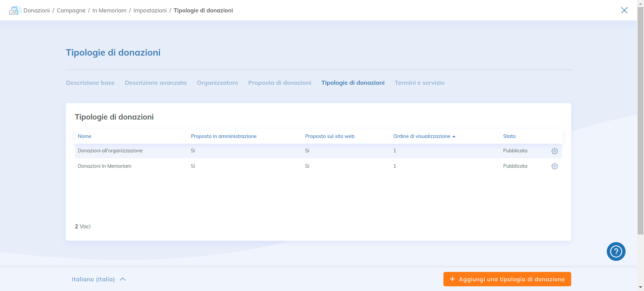This screenshot has width=644, height=291.
Task: Navigate to Campagne in breadcrumb
Action: coord(71,10)
